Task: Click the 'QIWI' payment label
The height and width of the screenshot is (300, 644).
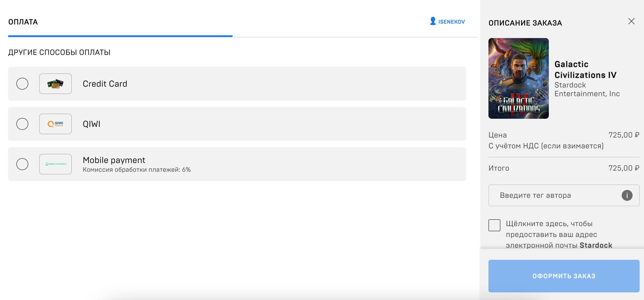Action: [x=92, y=124]
